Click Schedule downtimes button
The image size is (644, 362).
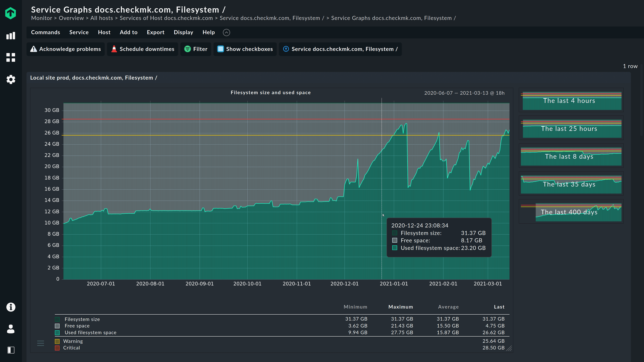pyautogui.click(x=143, y=49)
